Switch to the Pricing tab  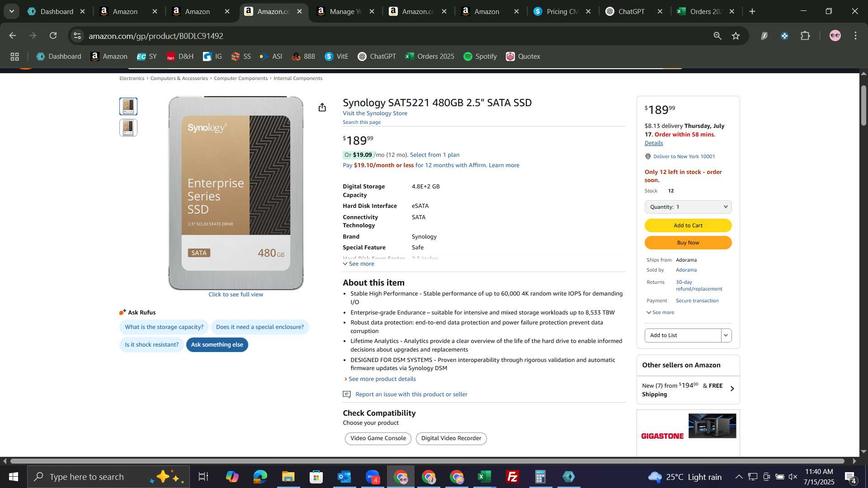pos(562,11)
